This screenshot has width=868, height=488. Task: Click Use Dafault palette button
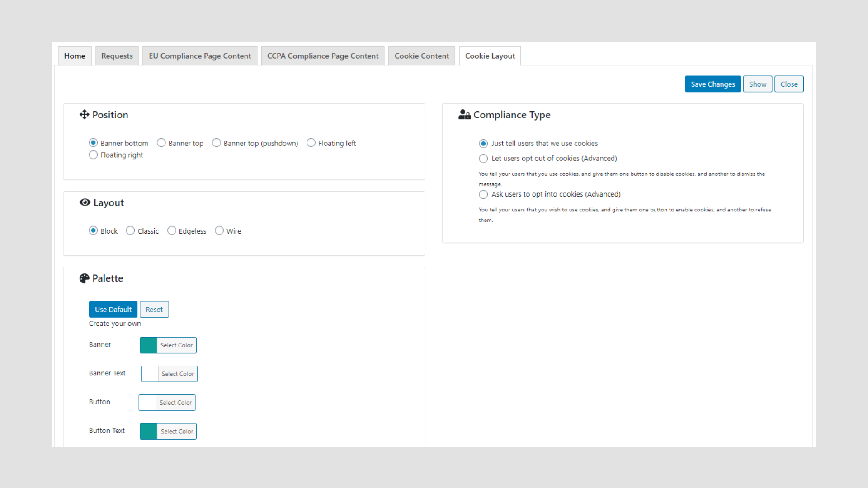coord(113,310)
